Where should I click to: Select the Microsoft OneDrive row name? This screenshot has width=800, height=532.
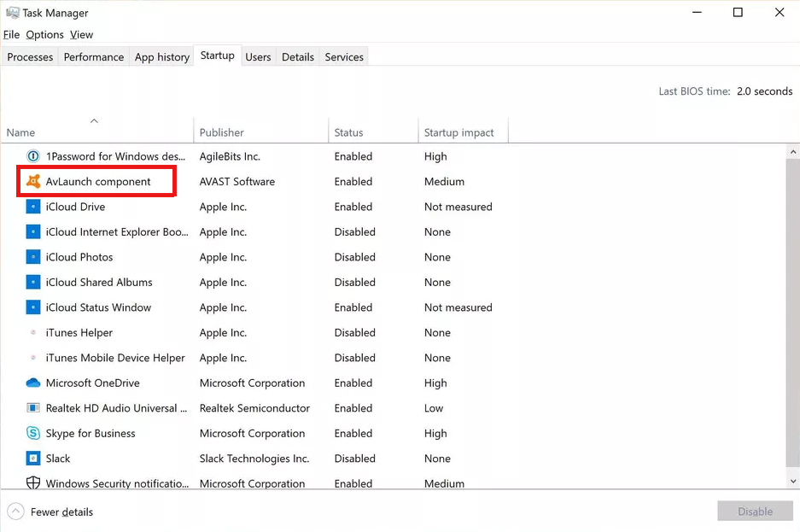[93, 383]
